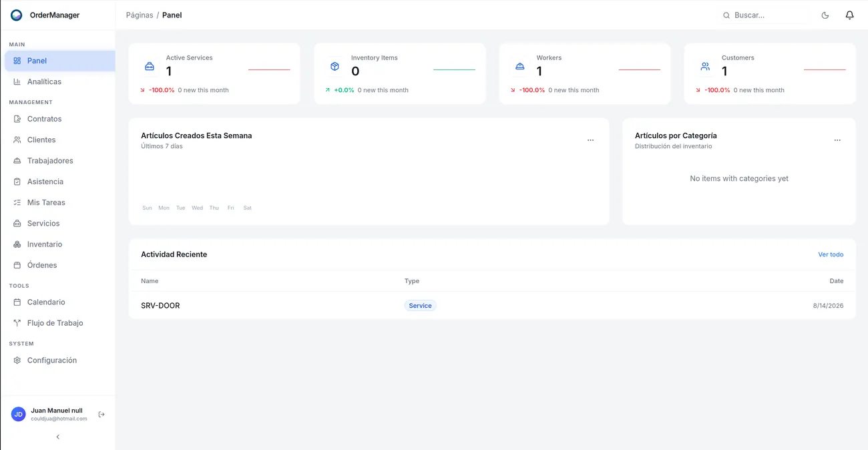Go to Analíticas in the sidebar
This screenshot has width=868, height=450.
pos(60,81)
